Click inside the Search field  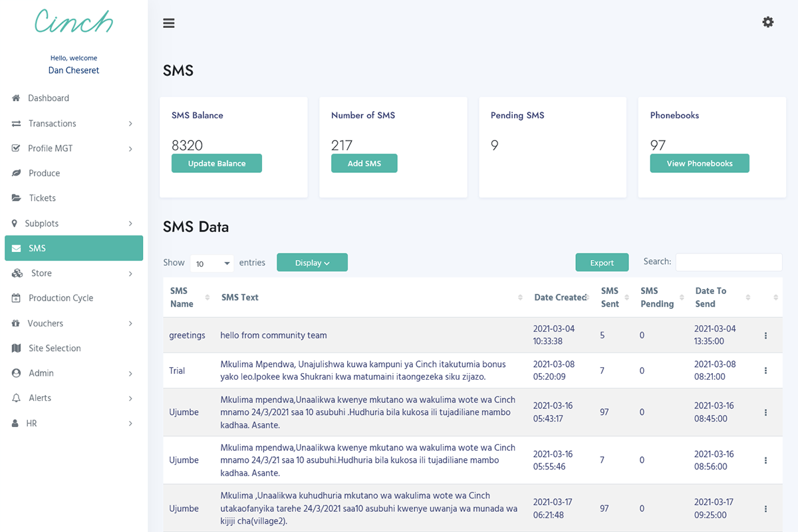click(728, 262)
